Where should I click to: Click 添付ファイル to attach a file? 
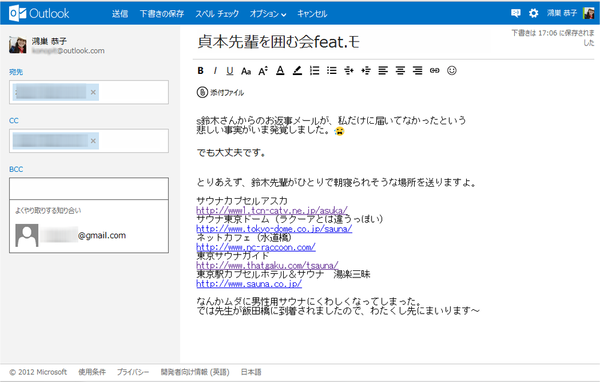[227, 92]
